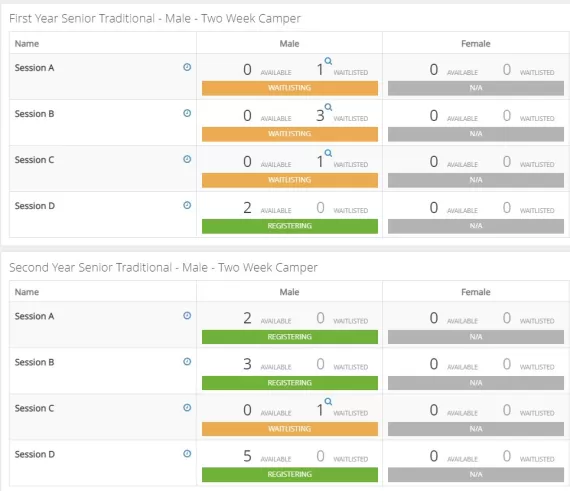Click REGISTERING bar for Second Year Session A
Viewport: 570px width, 491px height.
coord(290,337)
